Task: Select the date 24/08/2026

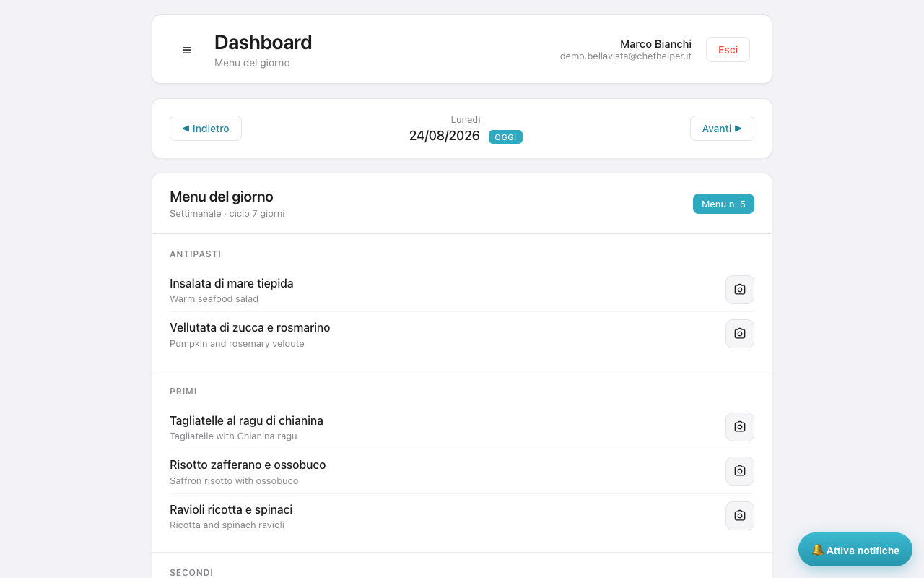Action: (445, 136)
